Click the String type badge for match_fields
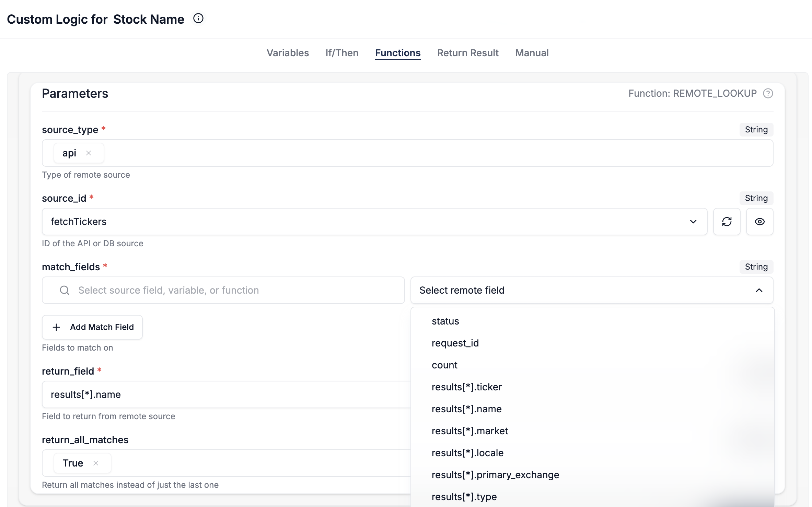Screen dimensions: 812x507 coord(756,267)
